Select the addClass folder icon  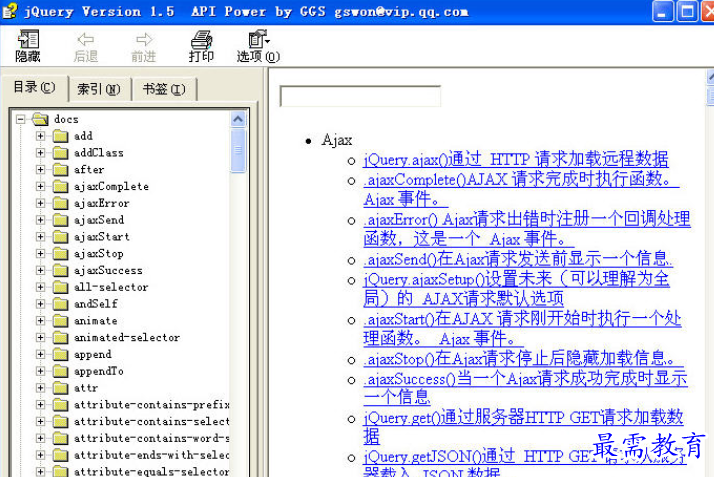click(x=60, y=153)
